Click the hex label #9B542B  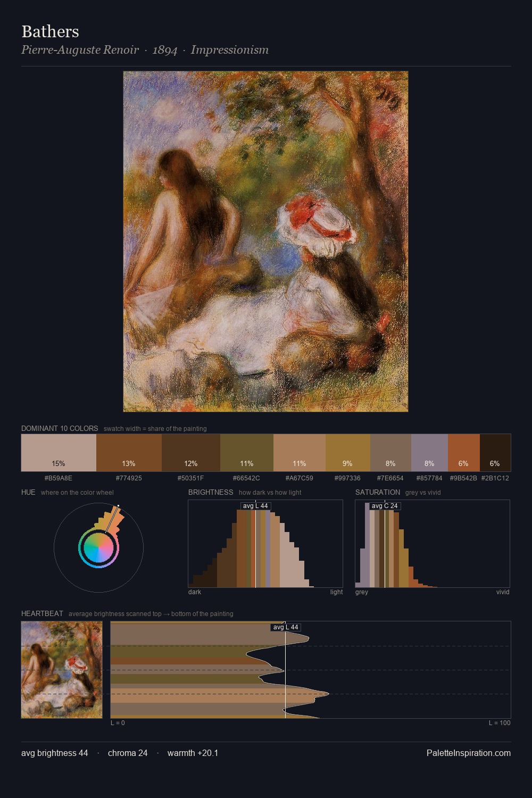[463, 478]
